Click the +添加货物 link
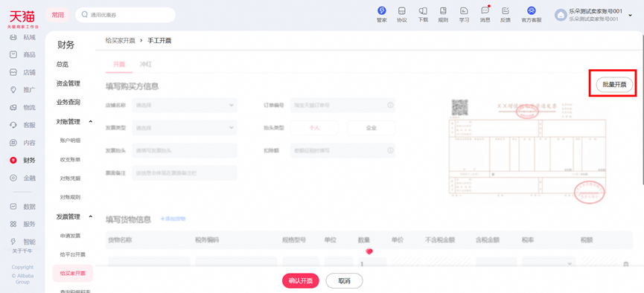Viewport: 644px width, 293px height. tap(173, 219)
